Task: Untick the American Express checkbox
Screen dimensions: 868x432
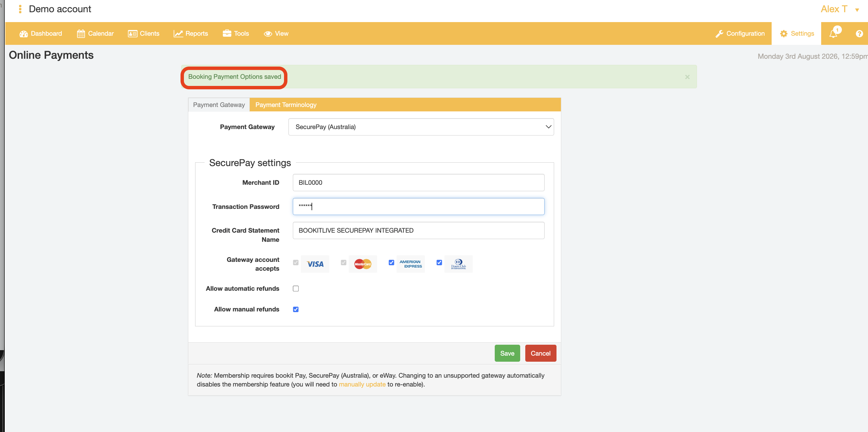Action: click(391, 263)
